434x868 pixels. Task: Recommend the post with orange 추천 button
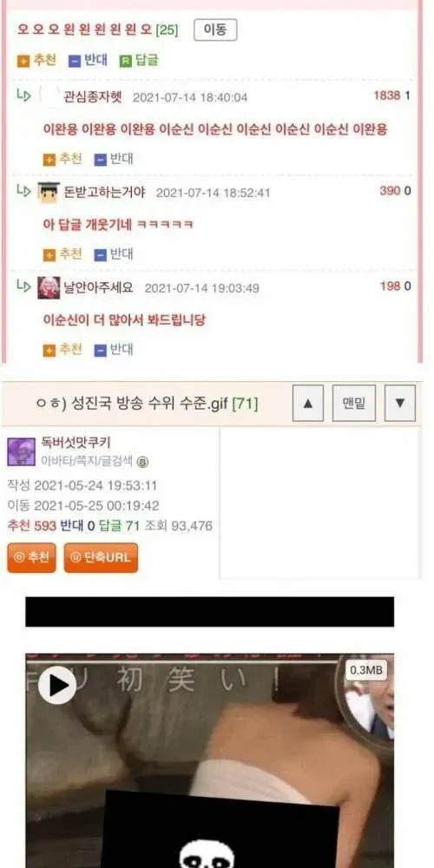click(x=31, y=557)
